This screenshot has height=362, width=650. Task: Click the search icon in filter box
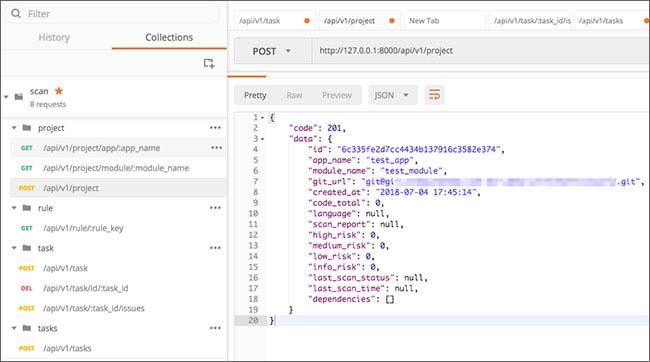click(x=16, y=14)
